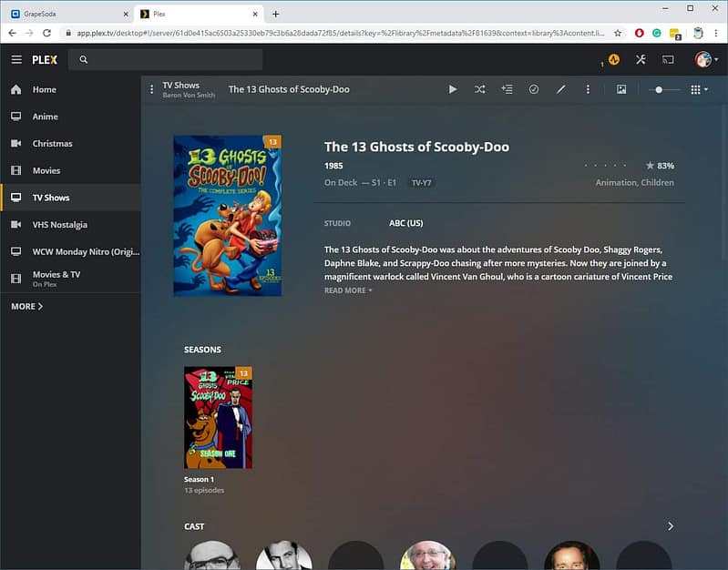Click On Deck S1 E1 link
Image resolution: width=728 pixels, height=570 pixels.
tap(360, 183)
